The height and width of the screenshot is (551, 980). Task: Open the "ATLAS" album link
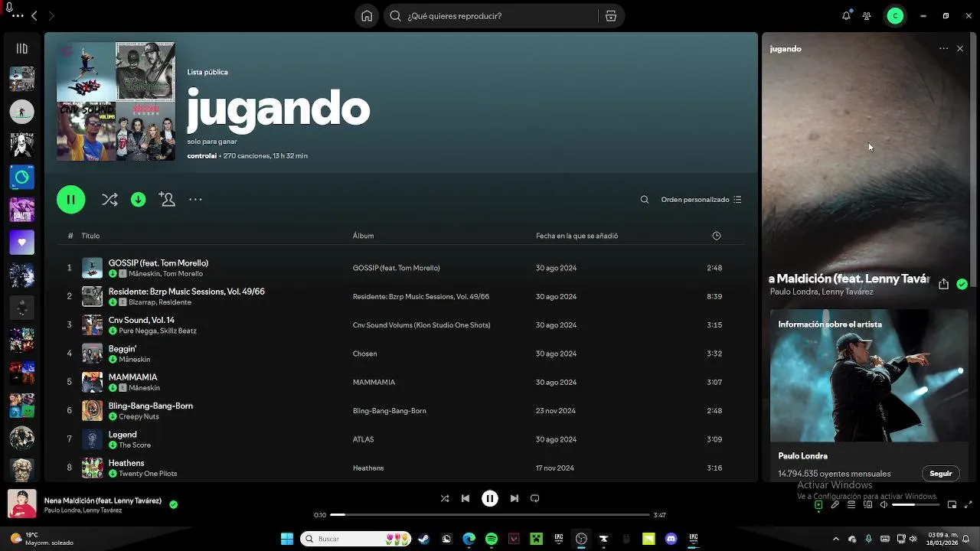point(363,439)
